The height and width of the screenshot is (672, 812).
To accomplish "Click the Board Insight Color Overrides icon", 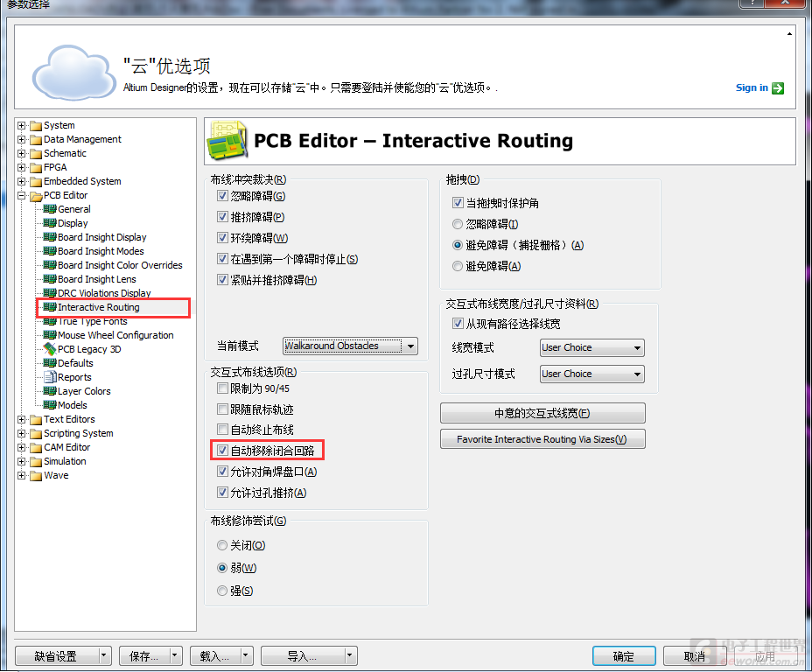I will point(50,265).
